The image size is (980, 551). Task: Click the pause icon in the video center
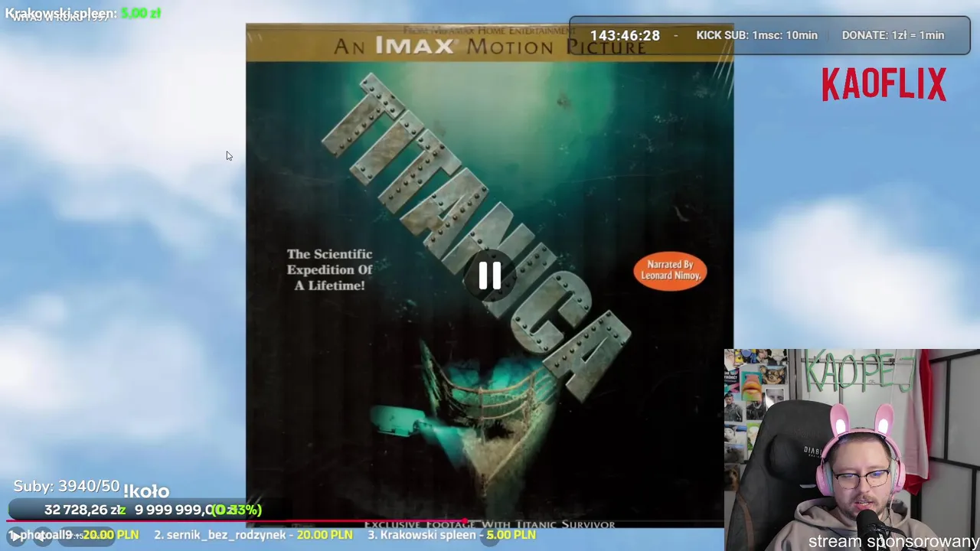click(x=490, y=275)
